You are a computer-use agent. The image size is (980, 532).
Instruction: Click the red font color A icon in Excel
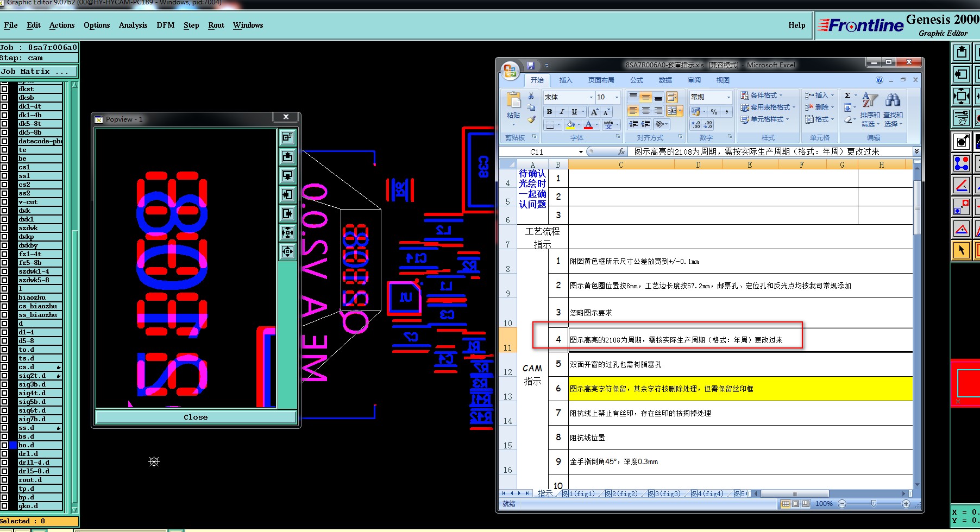[x=588, y=125]
